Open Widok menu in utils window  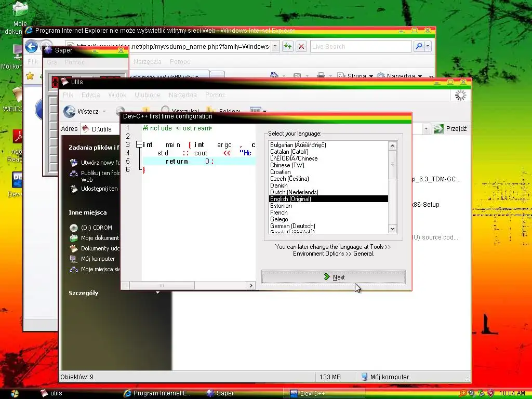pos(117,95)
